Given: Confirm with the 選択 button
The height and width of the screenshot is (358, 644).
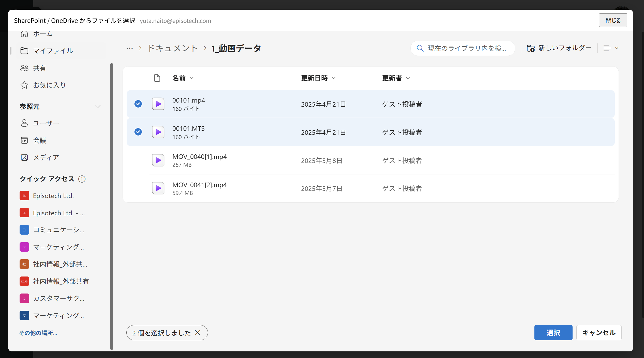Looking at the screenshot, I should pyautogui.click(x=553, y=333).
